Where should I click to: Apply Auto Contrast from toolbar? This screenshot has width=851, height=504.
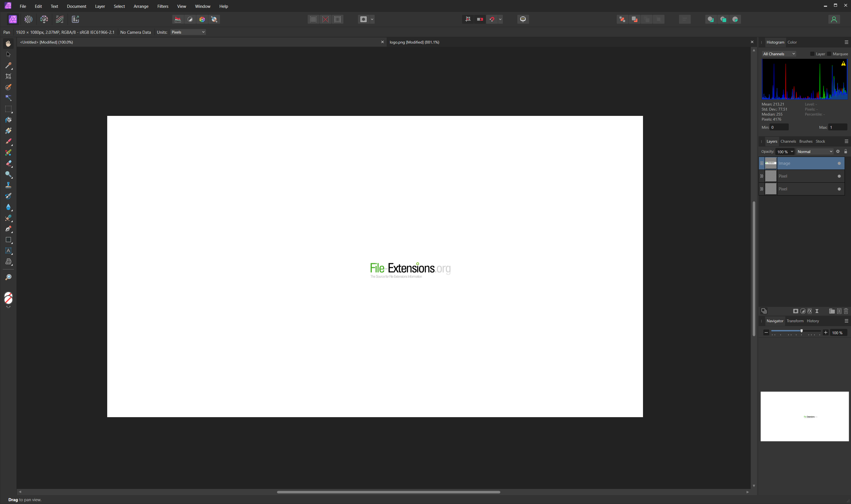pyautogui.click(x=190, y=19)
